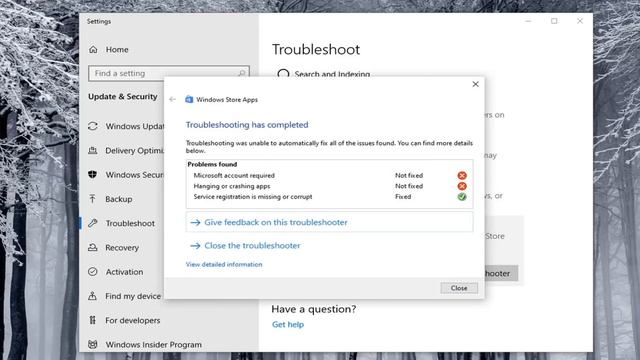Click the Windows Update sync icon
This screenshot has height=360, width=640.
click(93, 126)
